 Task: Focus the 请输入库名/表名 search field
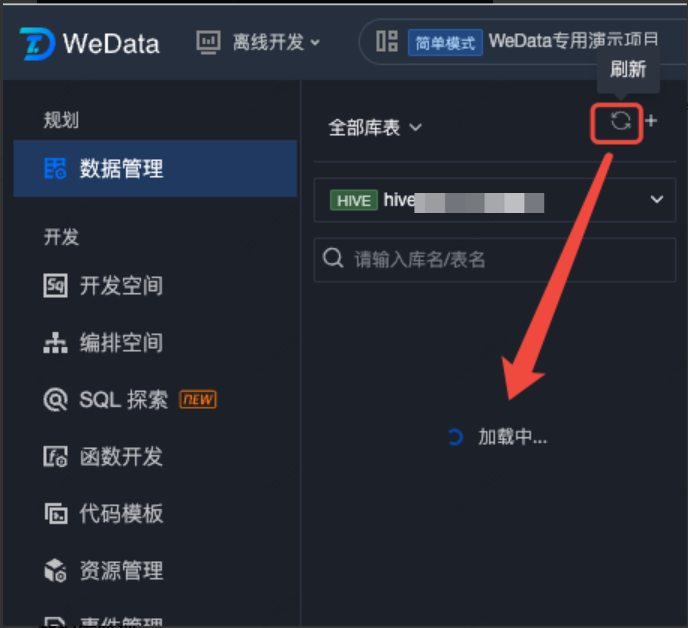coord(494,260)
